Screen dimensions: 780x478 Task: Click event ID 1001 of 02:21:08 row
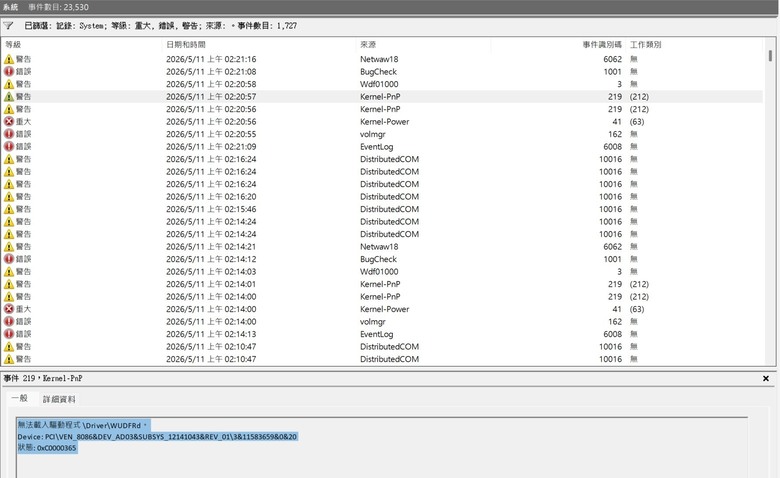[x=612, y=72]
